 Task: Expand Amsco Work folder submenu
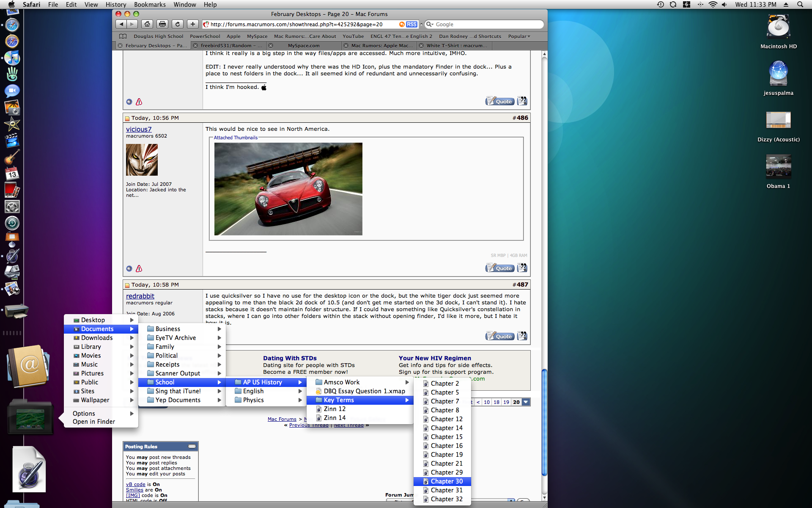pos(360,382)
